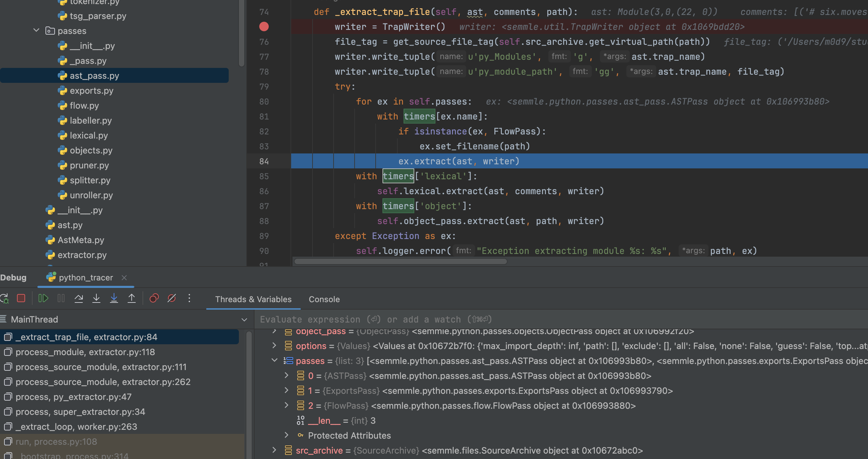Open ast_pass.py in the project tree
The image size is (868, 459).
click(x=94, y=76)
